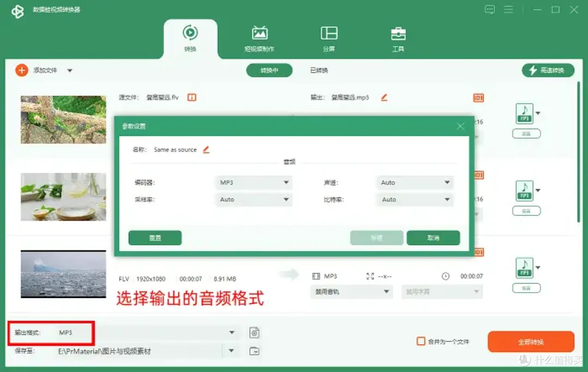Click the film format icon beside third-row MP3

316,276
